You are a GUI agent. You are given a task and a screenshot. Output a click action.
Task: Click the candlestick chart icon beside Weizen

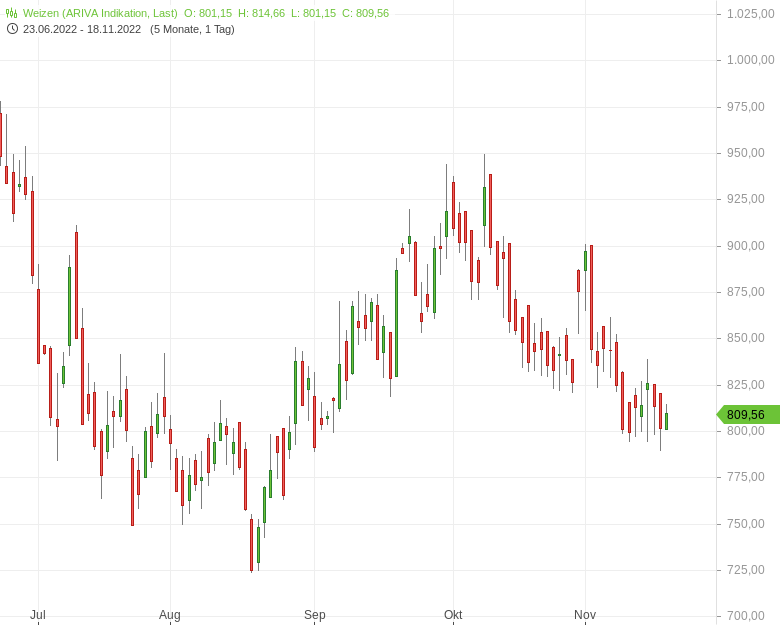point(11,13)
